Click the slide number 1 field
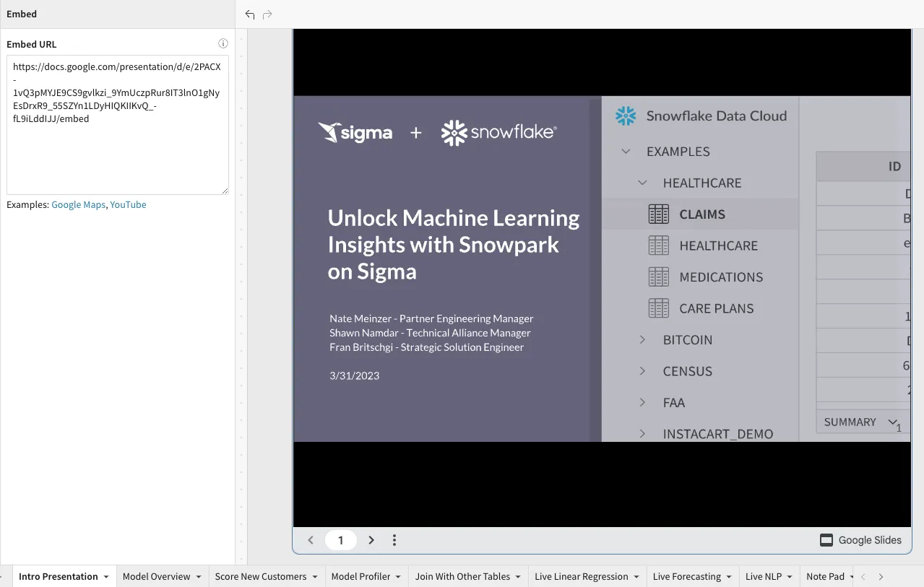The image size is (924, 587). pyautogui.click(x=341, y=540)
